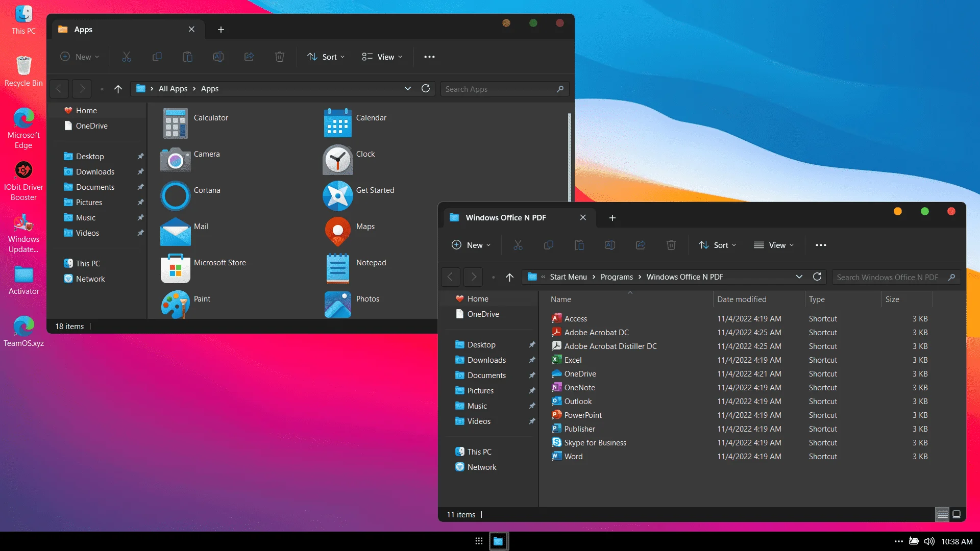
Task: Switch to large thumbnails view in status bar
Action: point(957,514)
